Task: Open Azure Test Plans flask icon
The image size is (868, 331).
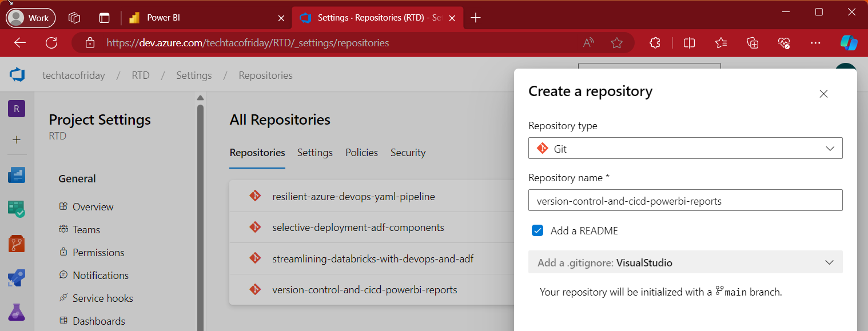Action: [17, 312]
